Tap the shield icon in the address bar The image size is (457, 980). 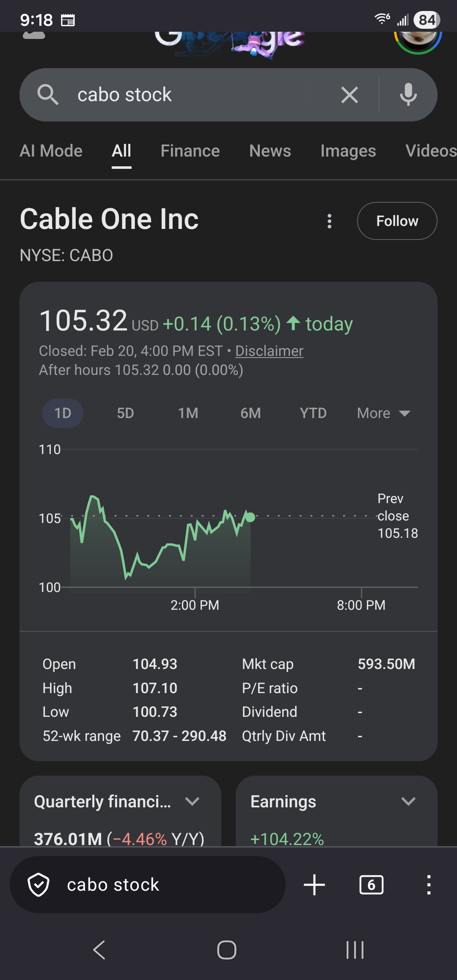(39, 885)
